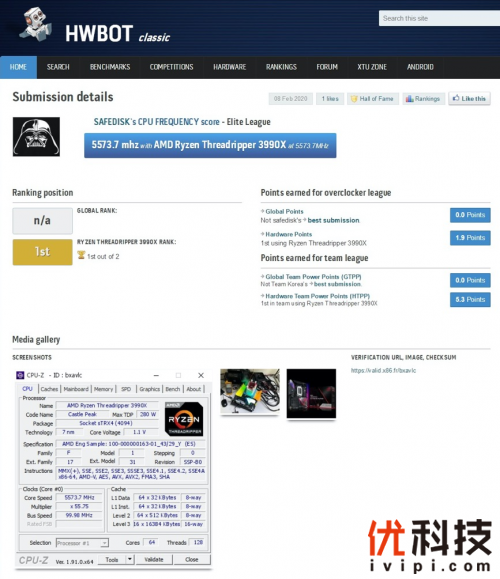
Task: Open the Hardware Points link
Action: [x=288, y=234]
